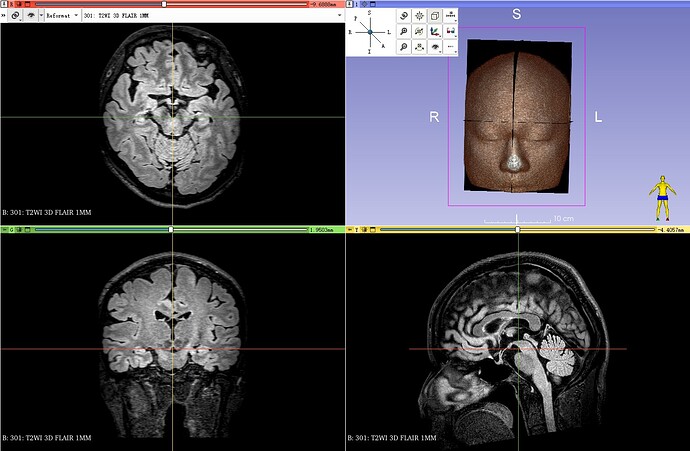Open slice visibility options dropdown arrow

tap(41, 15)
